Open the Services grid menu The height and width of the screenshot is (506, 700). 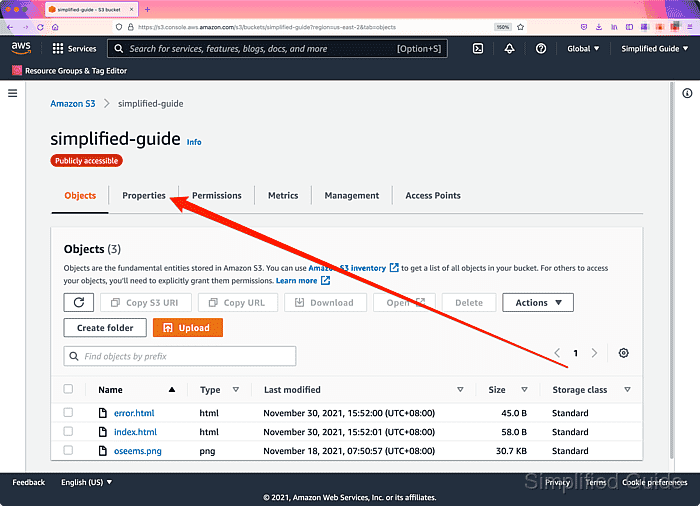[x=74, y=49]
